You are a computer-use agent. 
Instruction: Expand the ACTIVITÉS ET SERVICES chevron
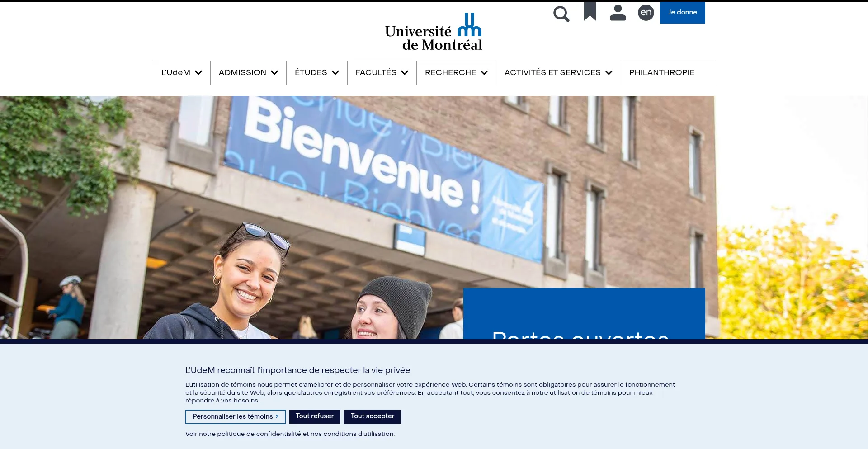(609, 73)
